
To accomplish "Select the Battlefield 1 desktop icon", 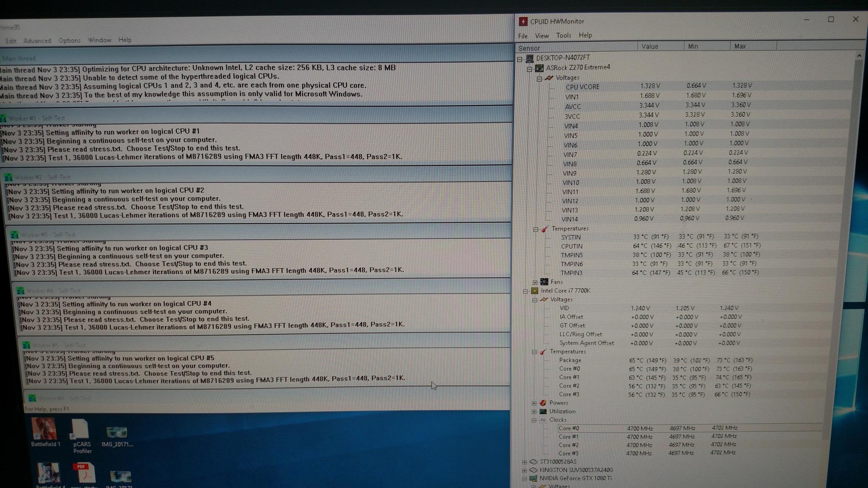I will (45, 433).
